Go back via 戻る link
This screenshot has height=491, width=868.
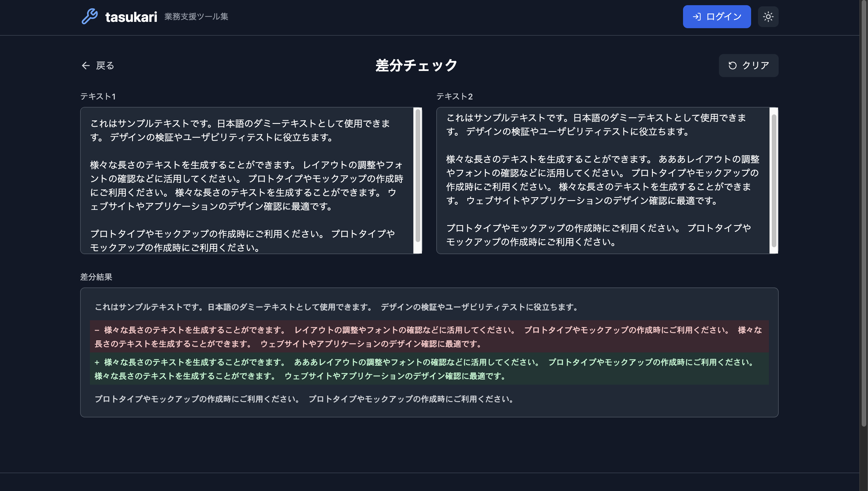[x=105, y=66]
